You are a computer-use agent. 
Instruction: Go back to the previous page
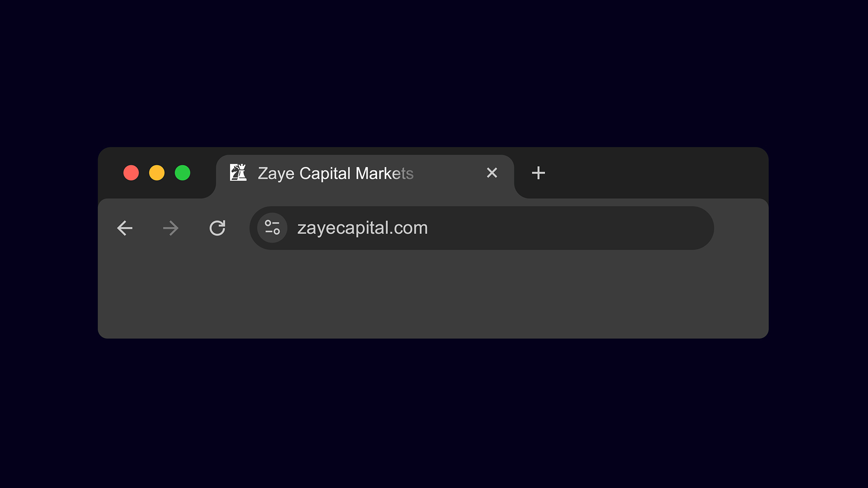coord(125,228)
